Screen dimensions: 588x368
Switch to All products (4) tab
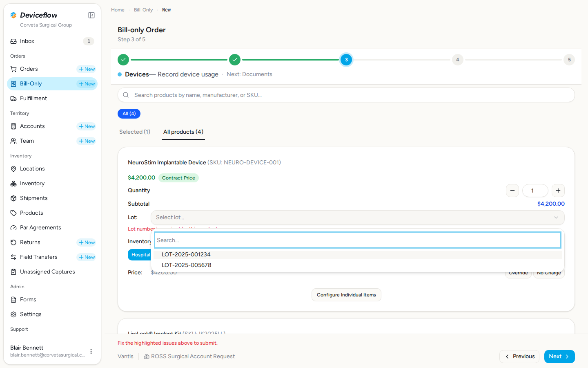tap(183, 132)
